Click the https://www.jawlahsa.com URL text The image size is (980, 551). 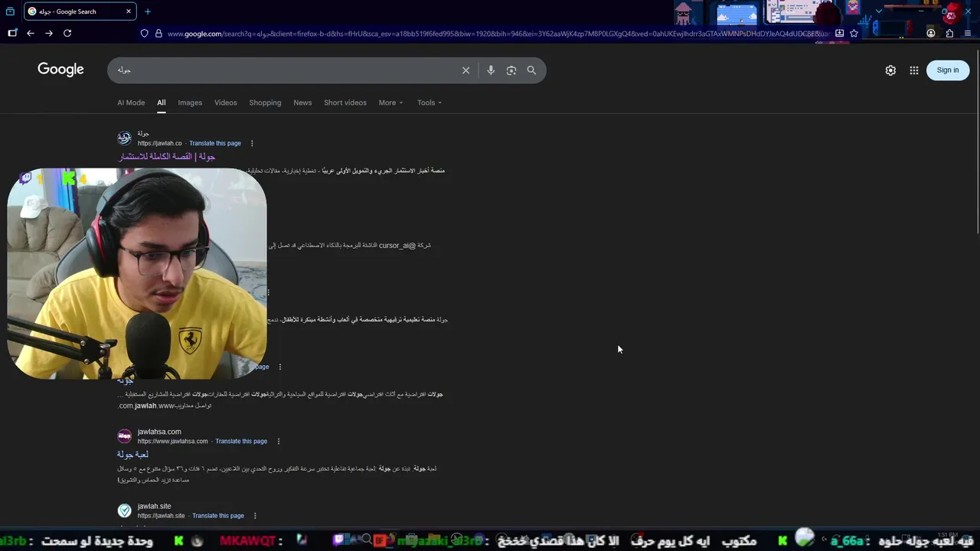point(172,442)
